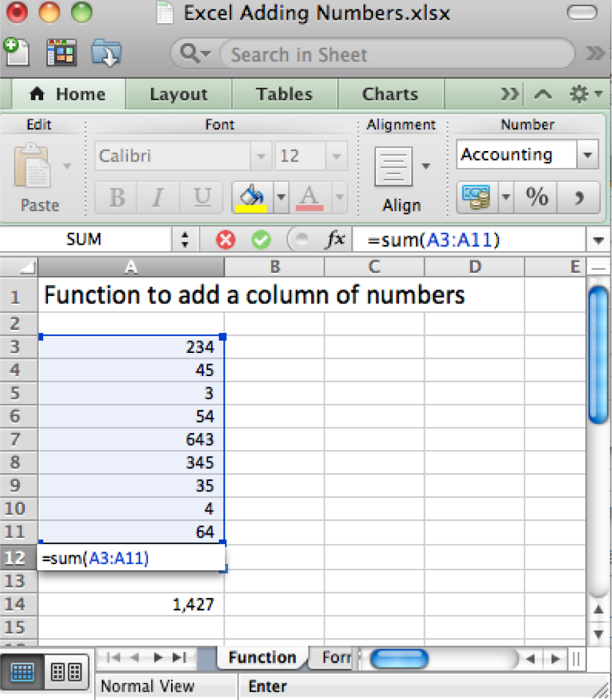
Task: Confirm formula with green checkmark
Action: pyautogui.click(x=260, y=240)
